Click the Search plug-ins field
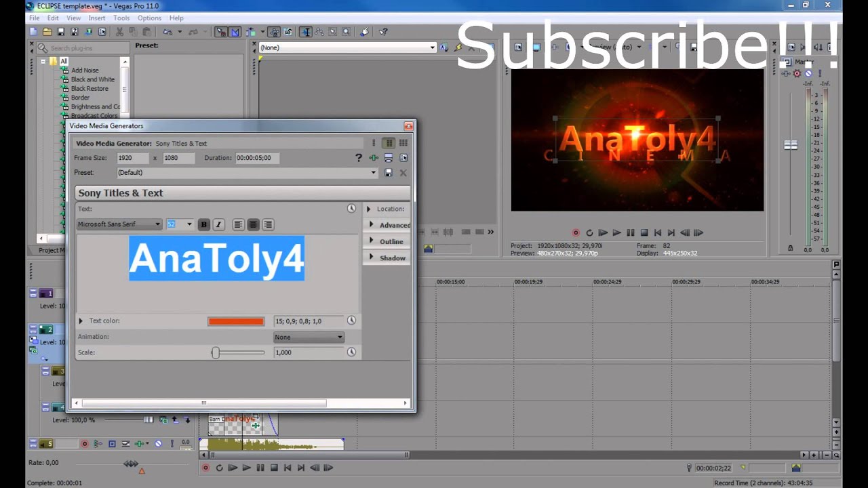 [x=83, y=48]
